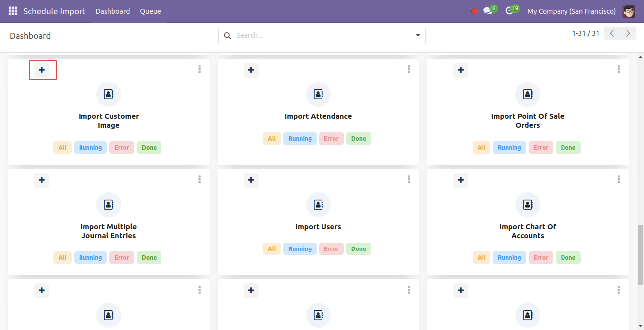
Task: Click plus icon on Import Users card
Action: pyautogui.click(x=251, y=180)
